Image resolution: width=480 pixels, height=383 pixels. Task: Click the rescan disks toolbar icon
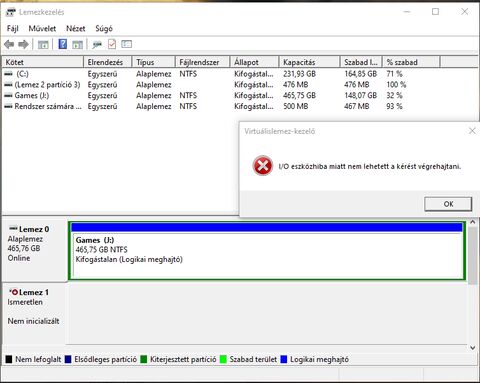click(x=97, y=44)
